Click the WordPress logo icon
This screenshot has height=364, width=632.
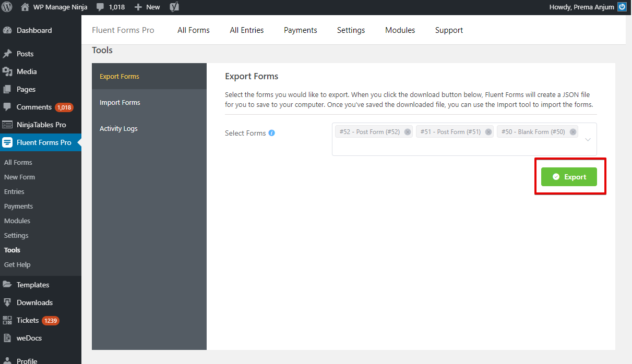(7, 7)
